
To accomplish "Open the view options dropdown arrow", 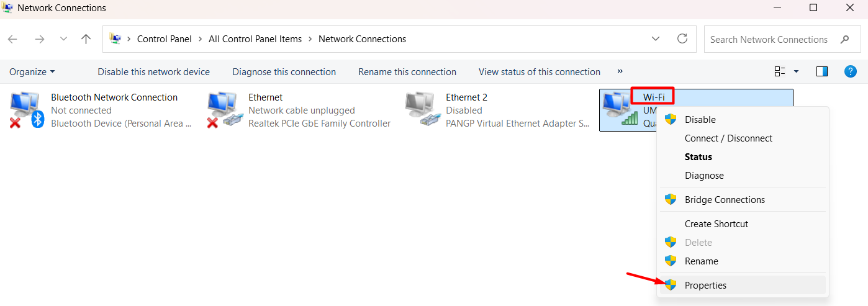I will tap(797, 72).
